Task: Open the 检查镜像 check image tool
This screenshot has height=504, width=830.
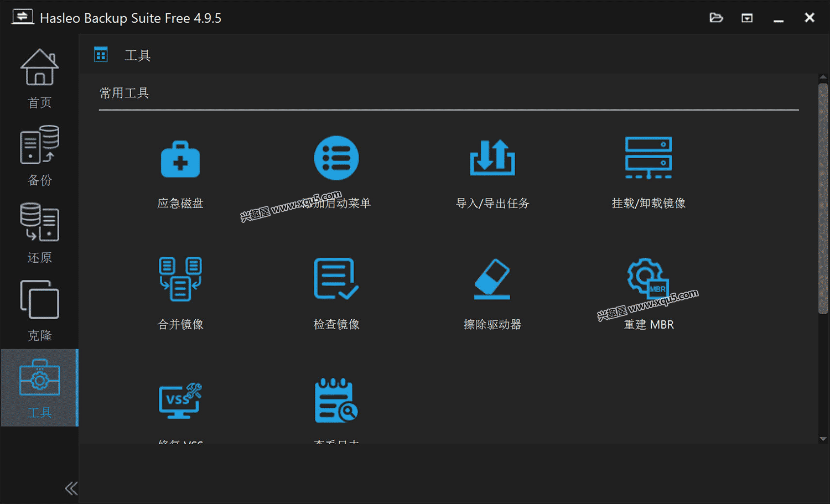Action: 336,279
